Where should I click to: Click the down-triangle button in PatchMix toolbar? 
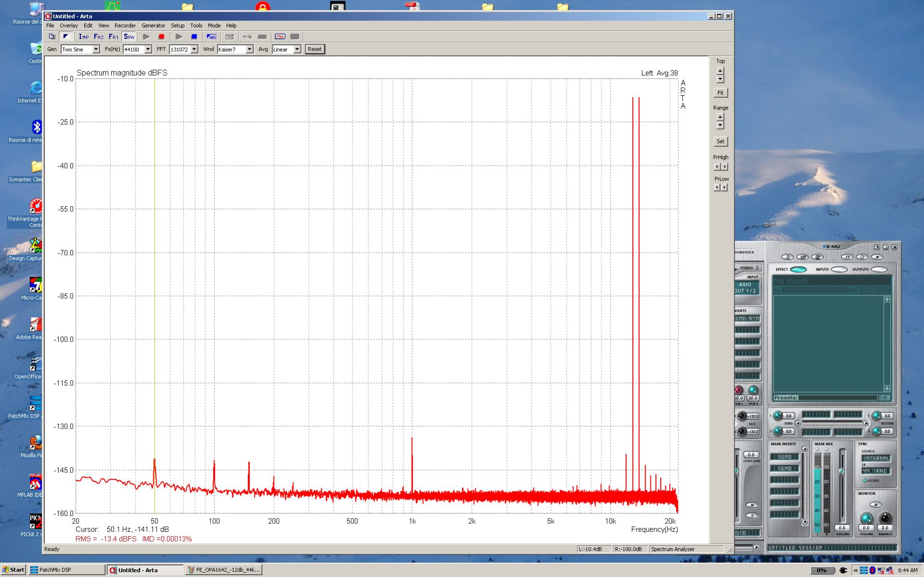coord(876,257)
